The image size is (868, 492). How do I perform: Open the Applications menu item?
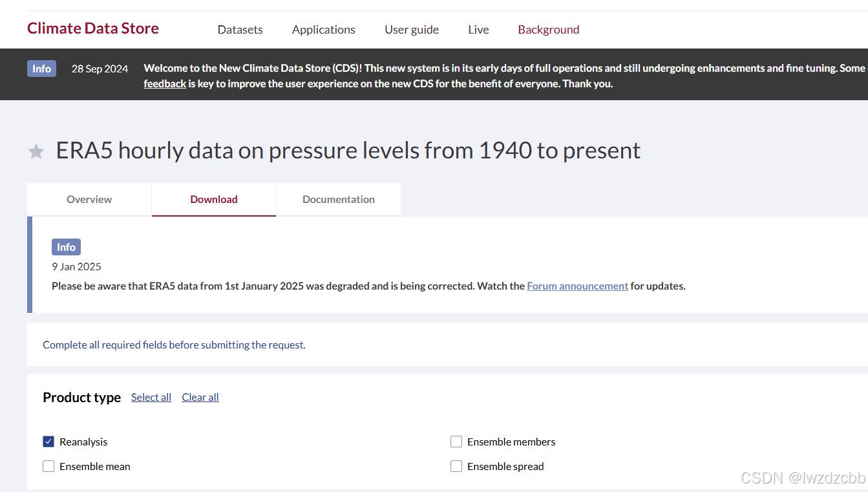(324, 30)
